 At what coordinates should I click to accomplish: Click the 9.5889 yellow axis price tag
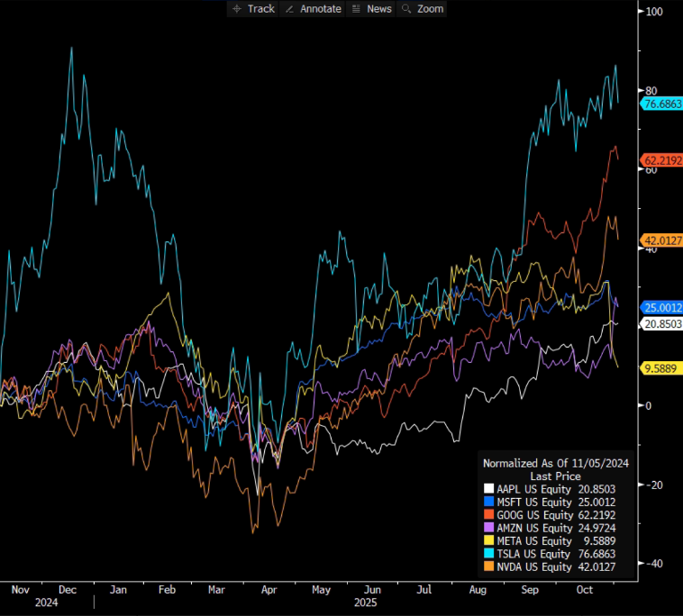[x=660, y=368]
